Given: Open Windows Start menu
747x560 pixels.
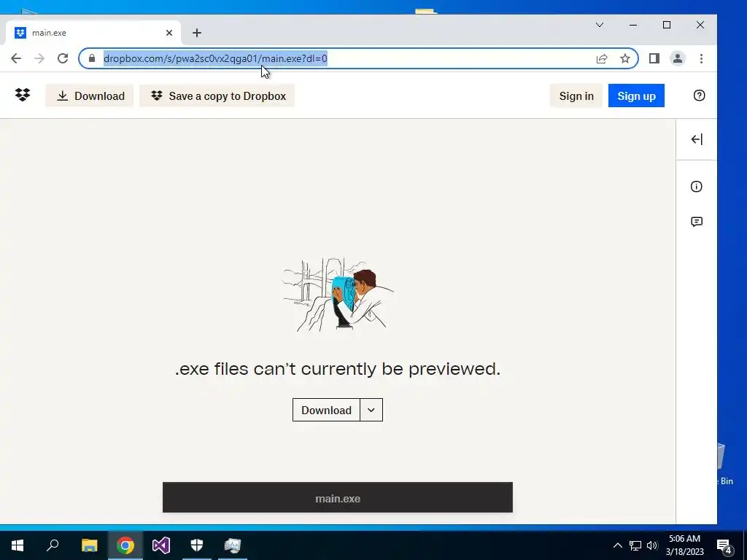Looking at the screenshot, I should [x=18, y=545].
